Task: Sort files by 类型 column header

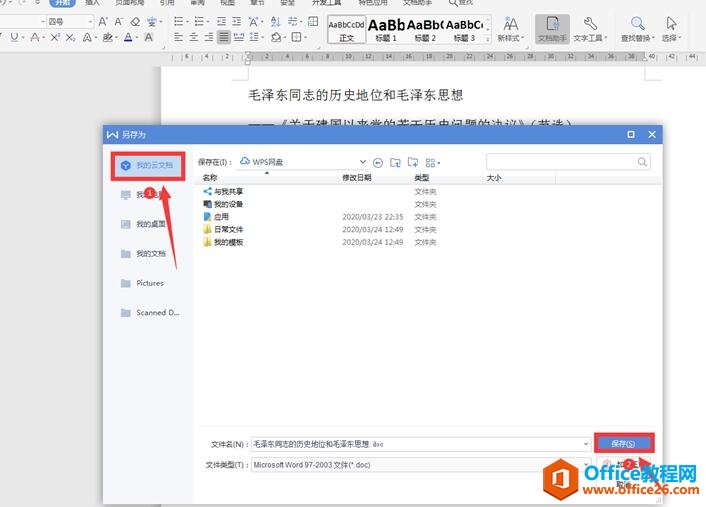Action: [446, 178]
